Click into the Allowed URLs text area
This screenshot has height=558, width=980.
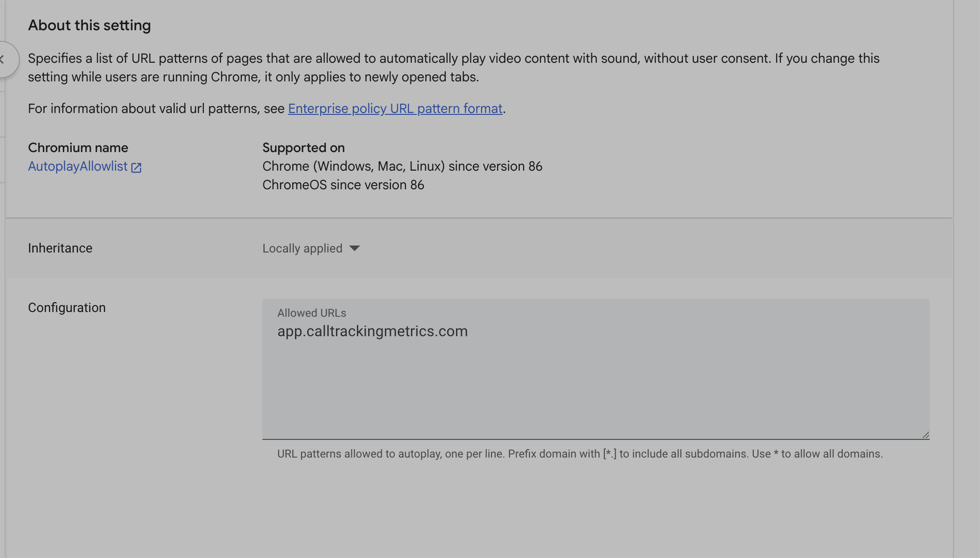[596, 381]
